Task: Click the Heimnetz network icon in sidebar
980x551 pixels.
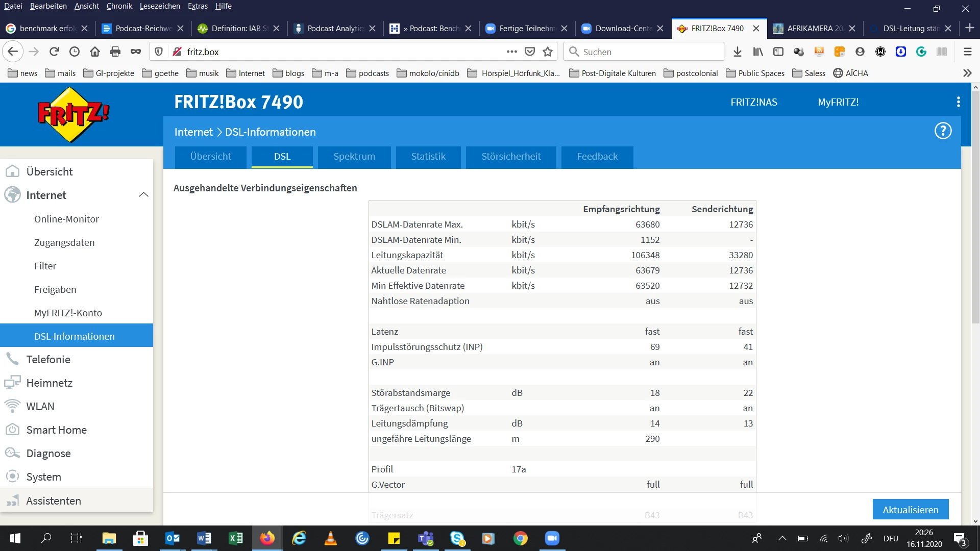Action: click(12, 383)
